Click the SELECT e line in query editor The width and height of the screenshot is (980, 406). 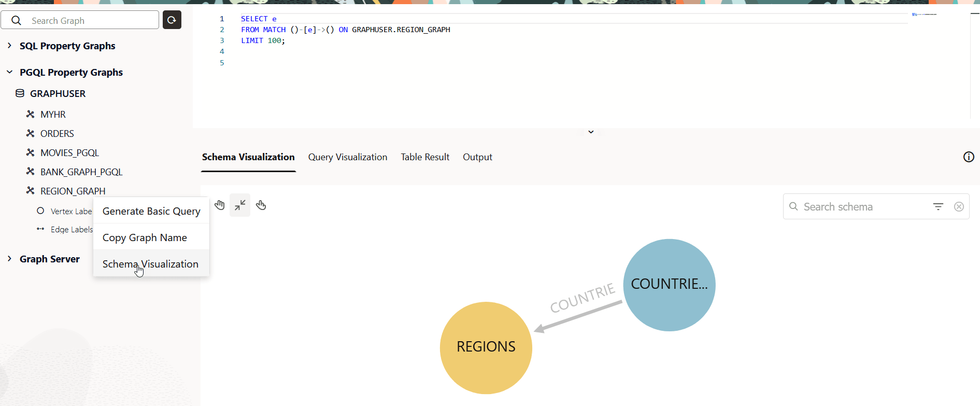click(x=259, y=19)
